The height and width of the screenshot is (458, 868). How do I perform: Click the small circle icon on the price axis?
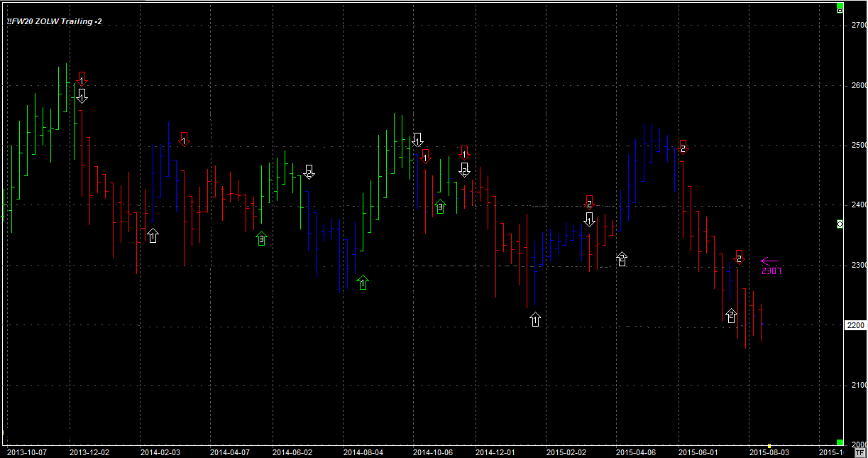point(840,224)
